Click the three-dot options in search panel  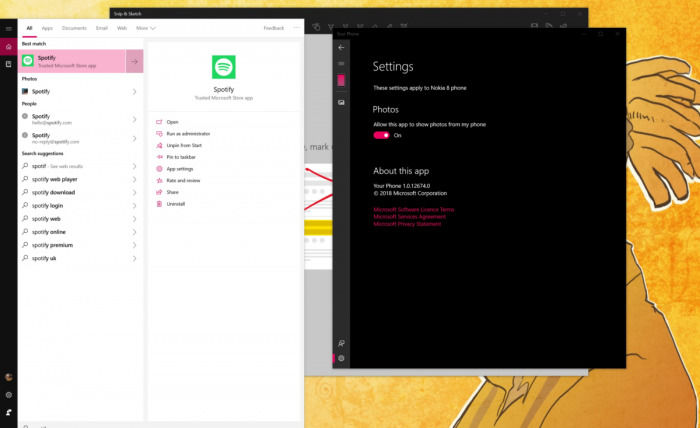click(x=293, y=29)
